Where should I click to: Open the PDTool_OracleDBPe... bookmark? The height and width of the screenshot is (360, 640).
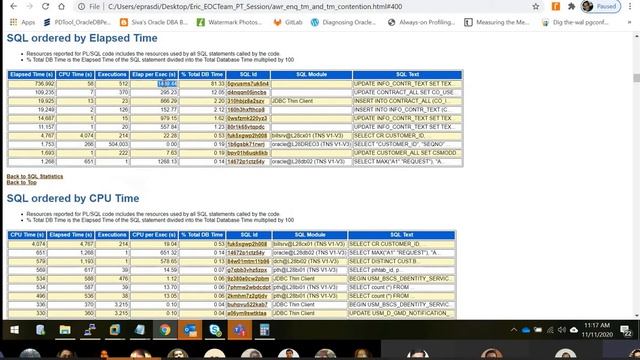pos(77,22)
